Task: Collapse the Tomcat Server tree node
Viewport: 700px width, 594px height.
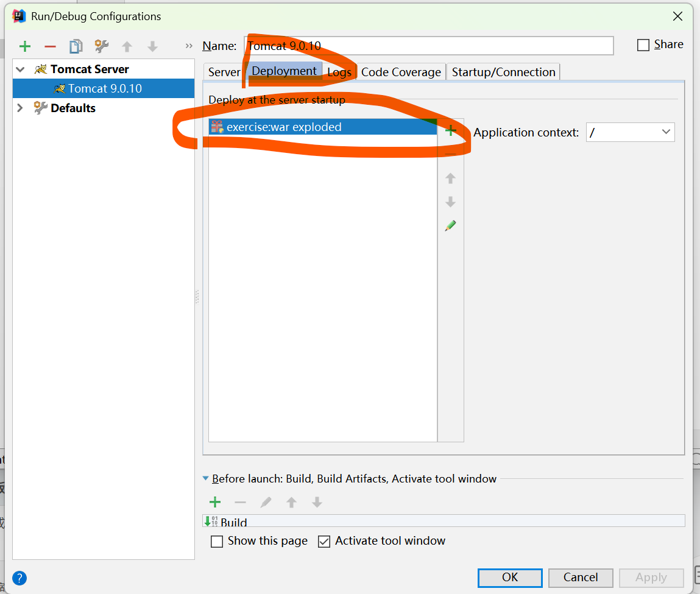Action: pyautogui.click(x=20, y=69)
